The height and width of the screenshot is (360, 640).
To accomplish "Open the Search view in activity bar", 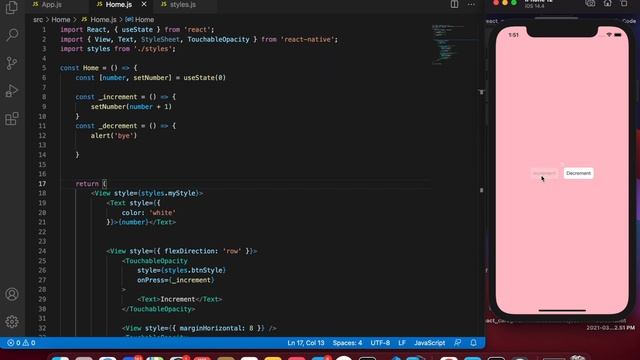I will point(12,35).
